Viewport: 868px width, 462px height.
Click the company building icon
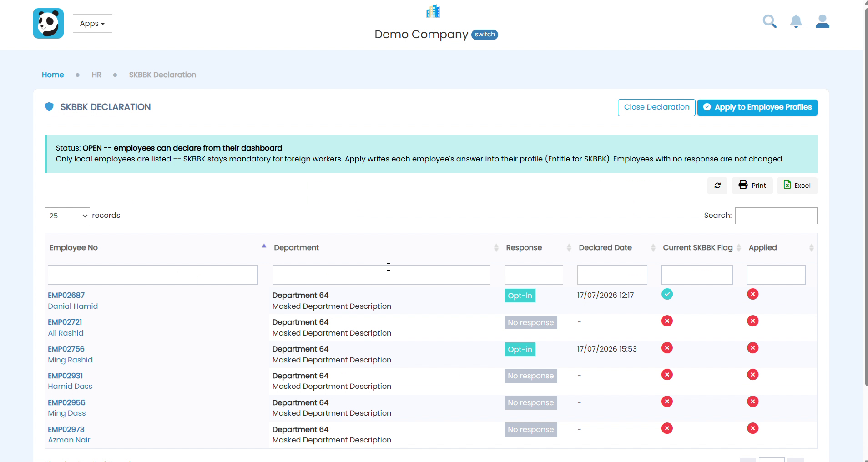pyautogui.click(x=433, y=11)
